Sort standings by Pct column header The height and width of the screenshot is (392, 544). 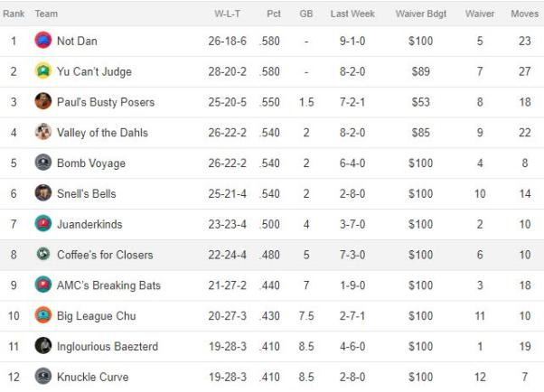[274, 14]
